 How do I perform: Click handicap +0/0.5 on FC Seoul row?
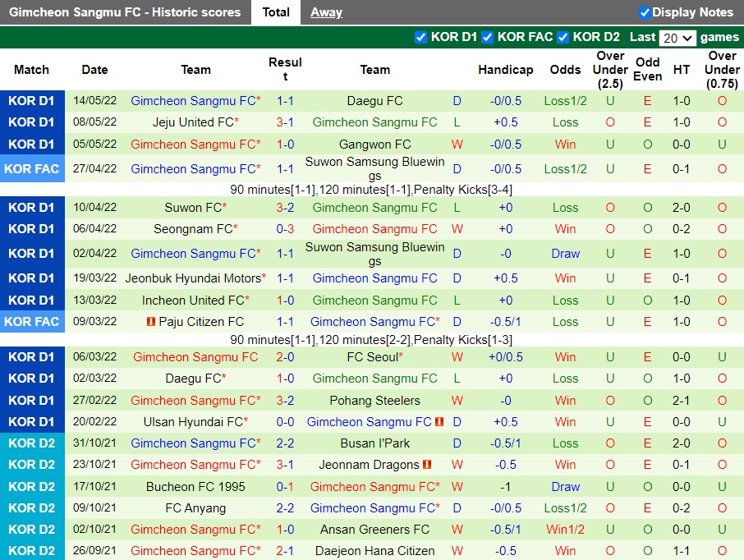tap(506, 357)
